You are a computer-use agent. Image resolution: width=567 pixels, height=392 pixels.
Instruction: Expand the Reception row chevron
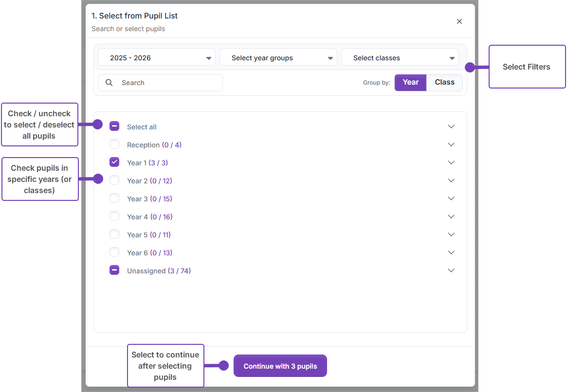(451, 144)
